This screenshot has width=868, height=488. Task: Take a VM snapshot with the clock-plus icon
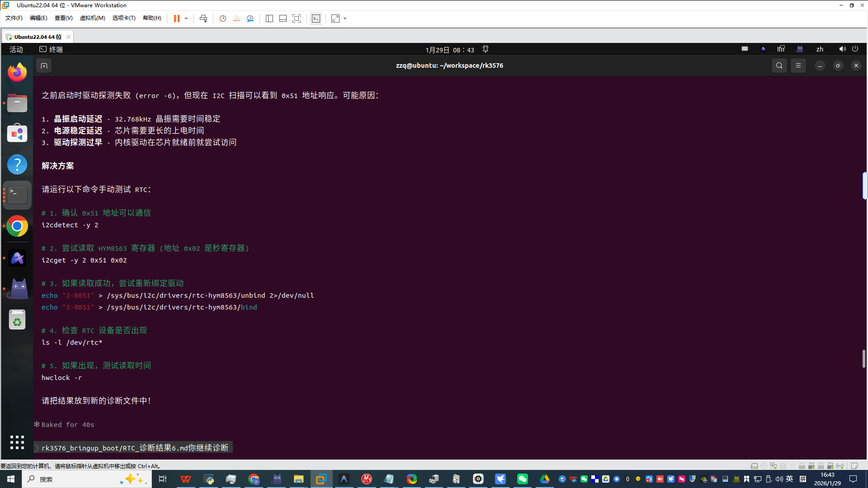tap(222, 19)
